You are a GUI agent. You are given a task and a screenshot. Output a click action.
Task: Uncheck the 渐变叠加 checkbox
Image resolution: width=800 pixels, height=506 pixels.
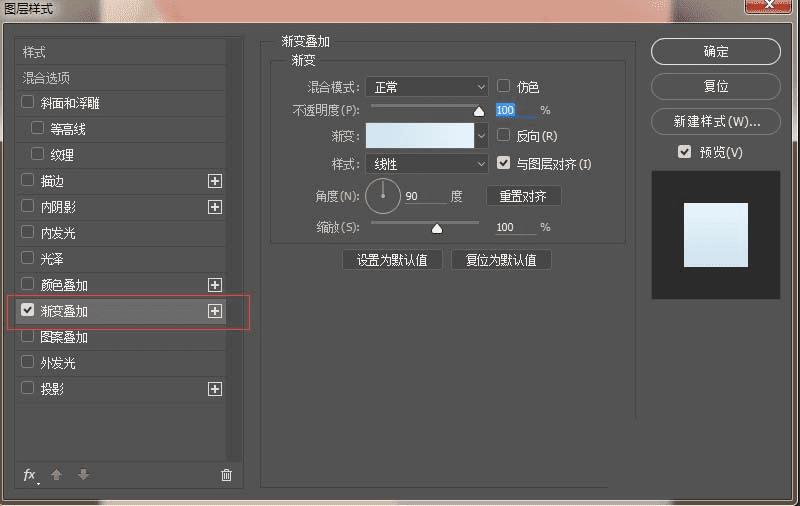point(28,310)
